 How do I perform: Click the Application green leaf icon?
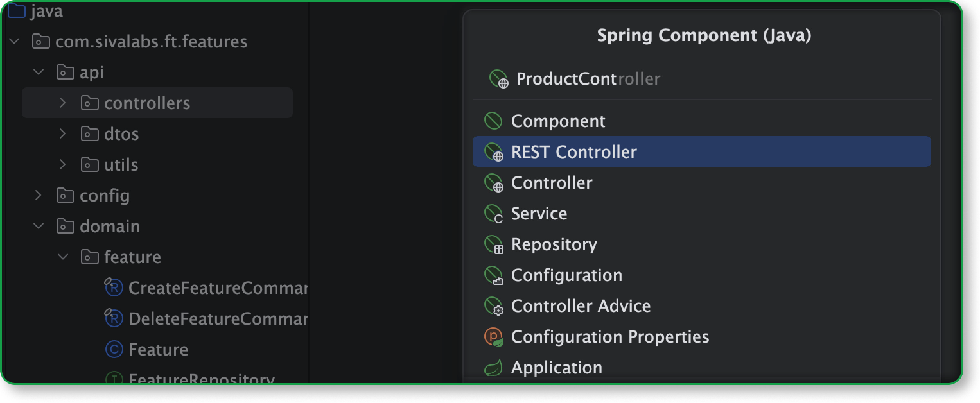(x=493, y=368)
